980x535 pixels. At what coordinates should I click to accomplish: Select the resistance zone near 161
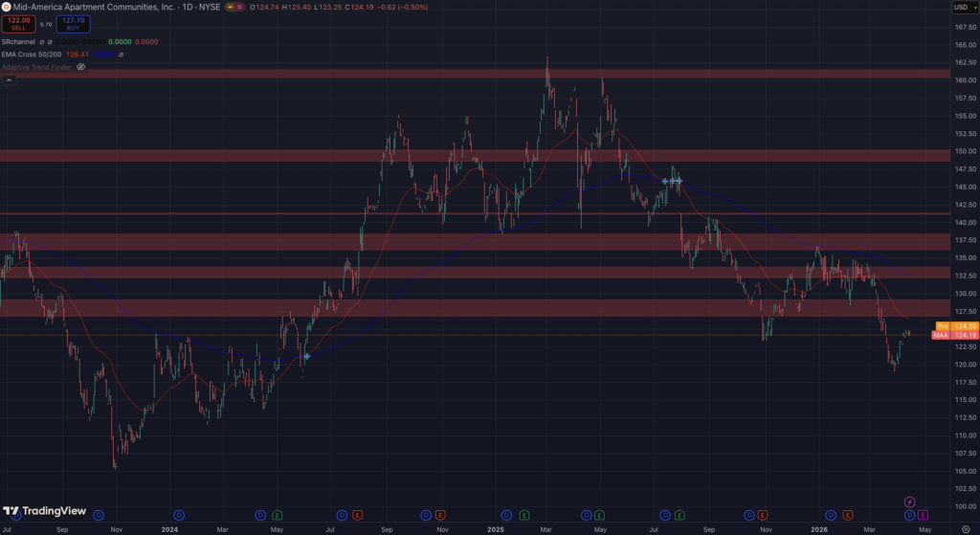[x=475, y=73]
